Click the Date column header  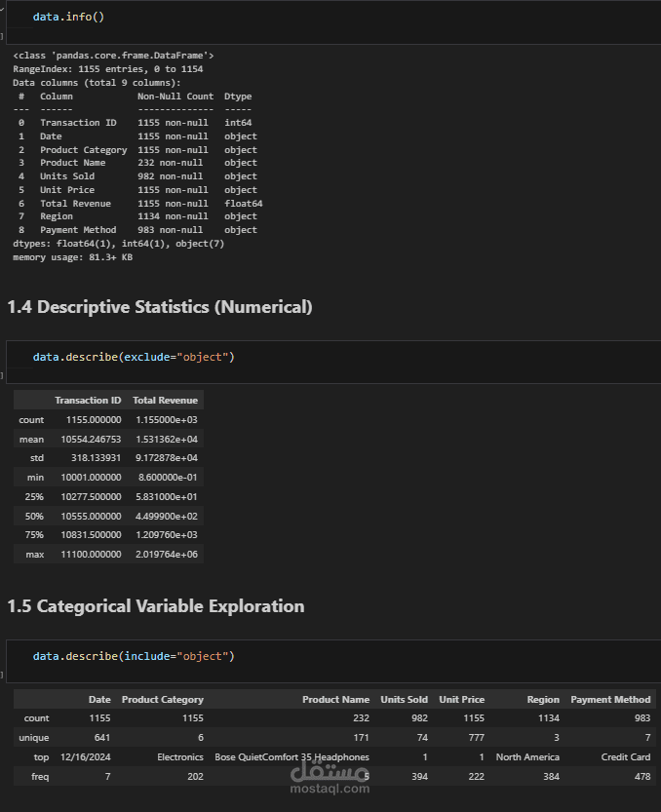tap(99, 700)
